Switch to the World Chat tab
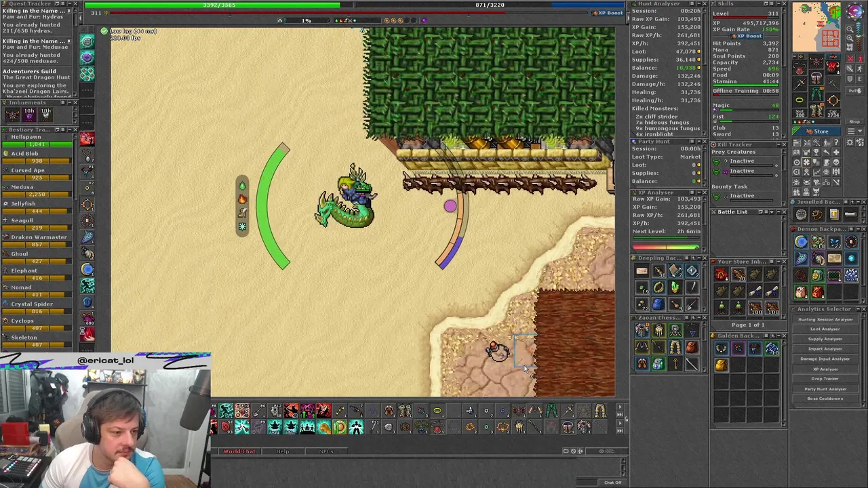The height and width of the screenshot is (488, 868). coord(239,451)
